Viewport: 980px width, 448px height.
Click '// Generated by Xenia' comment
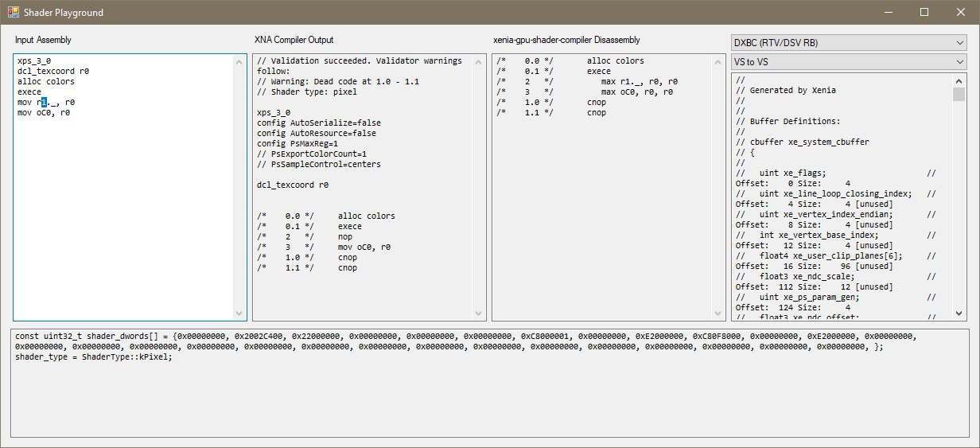pyautogui.click(x=786, y=90)
